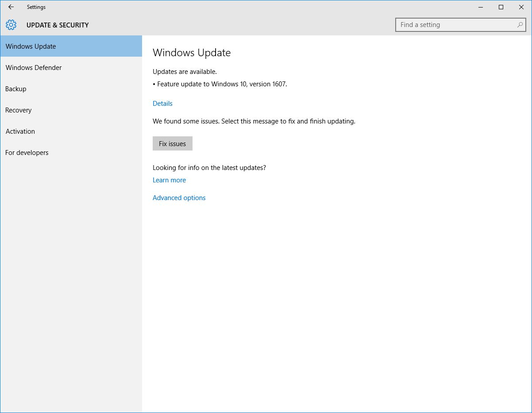Click the Details link

coord(162,103)
